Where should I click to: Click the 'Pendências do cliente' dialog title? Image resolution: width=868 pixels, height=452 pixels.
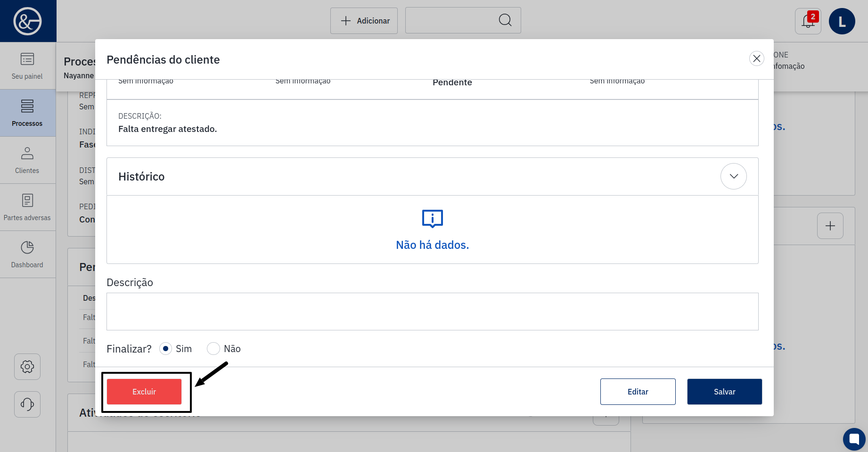163,60
